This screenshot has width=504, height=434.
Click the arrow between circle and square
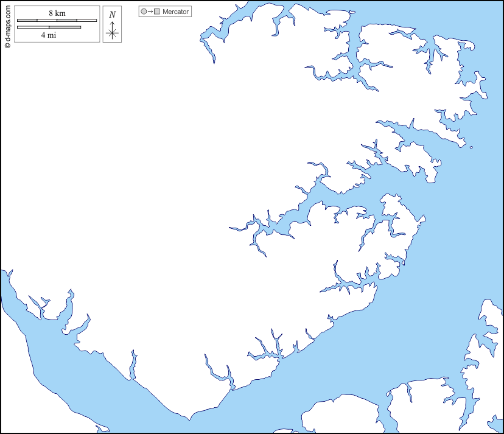pyautogui.click(x=150, y=12)
